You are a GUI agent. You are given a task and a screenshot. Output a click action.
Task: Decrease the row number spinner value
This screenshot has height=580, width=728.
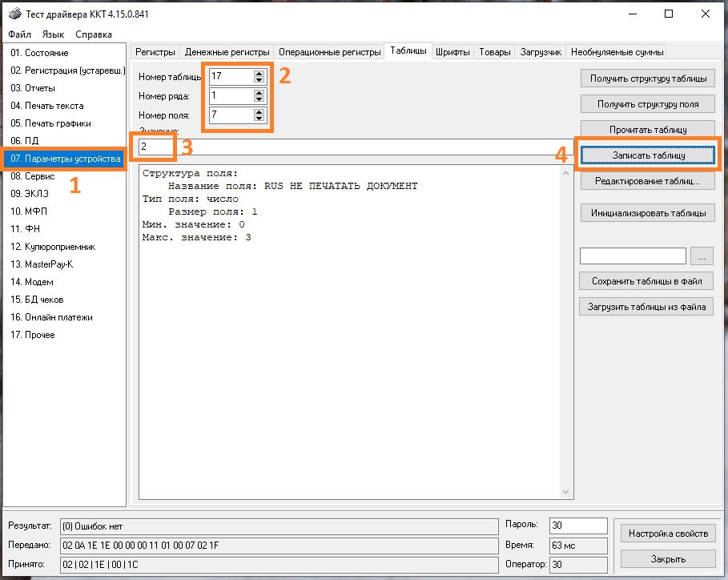[x=259, y=99]
